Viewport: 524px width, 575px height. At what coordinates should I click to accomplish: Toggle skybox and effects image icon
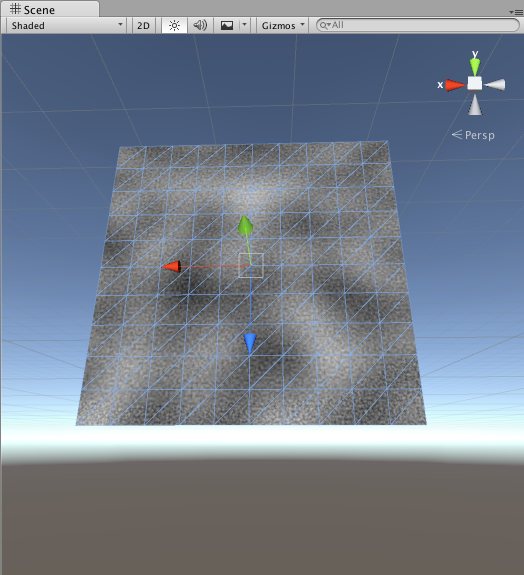[227, 25]
